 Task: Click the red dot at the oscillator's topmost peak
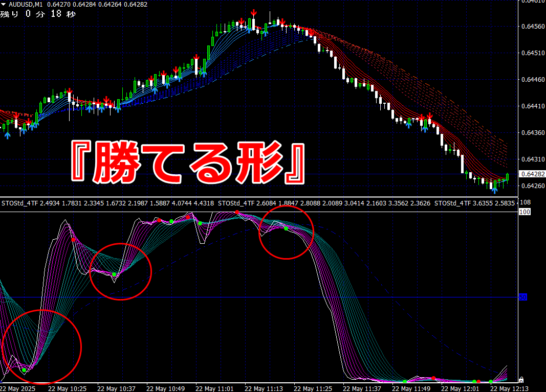tap(237, 212)
